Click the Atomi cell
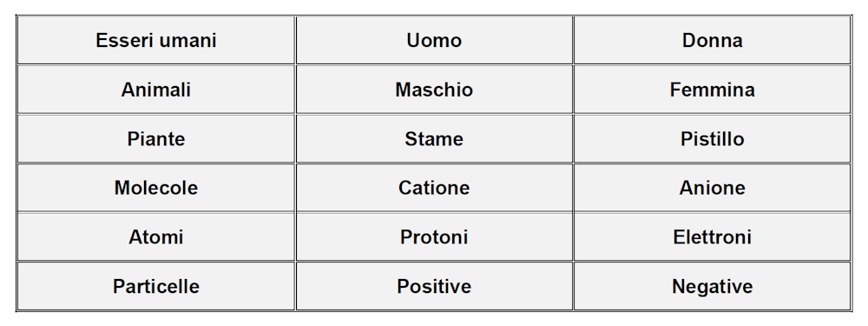868x326 pixels. pyautogui.click(x=156, y=237)
